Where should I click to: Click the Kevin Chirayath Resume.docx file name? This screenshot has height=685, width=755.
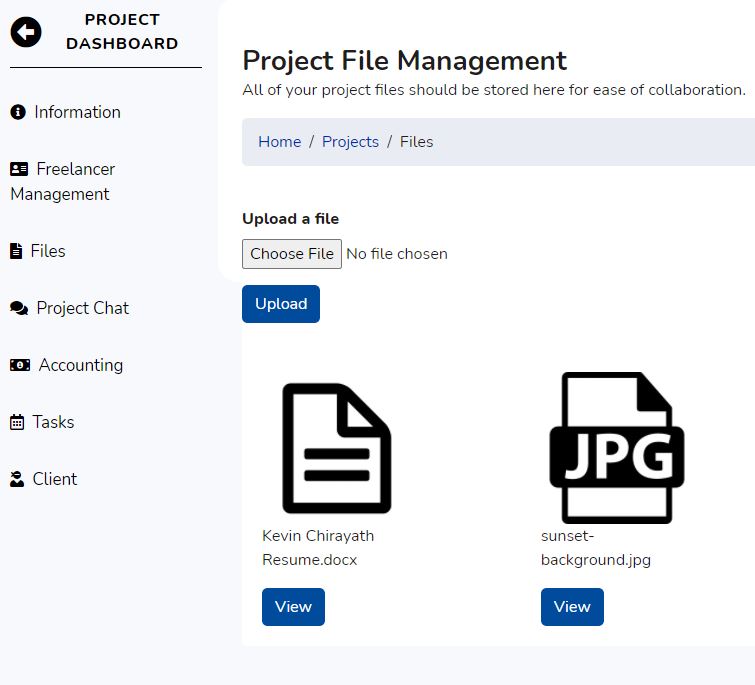(x=317, y=548)
